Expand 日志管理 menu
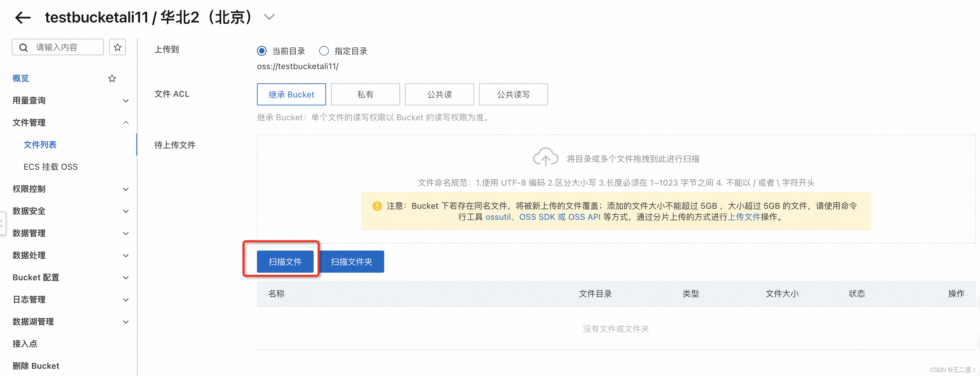Screen dimensions: 980x376 click(x=71, y=300)
